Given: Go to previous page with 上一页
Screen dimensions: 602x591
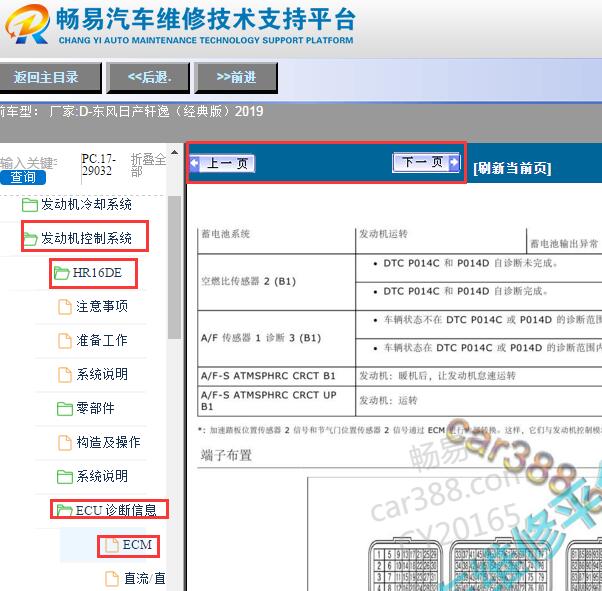Looking at the screenshot, I should click(x=222, y=164).
